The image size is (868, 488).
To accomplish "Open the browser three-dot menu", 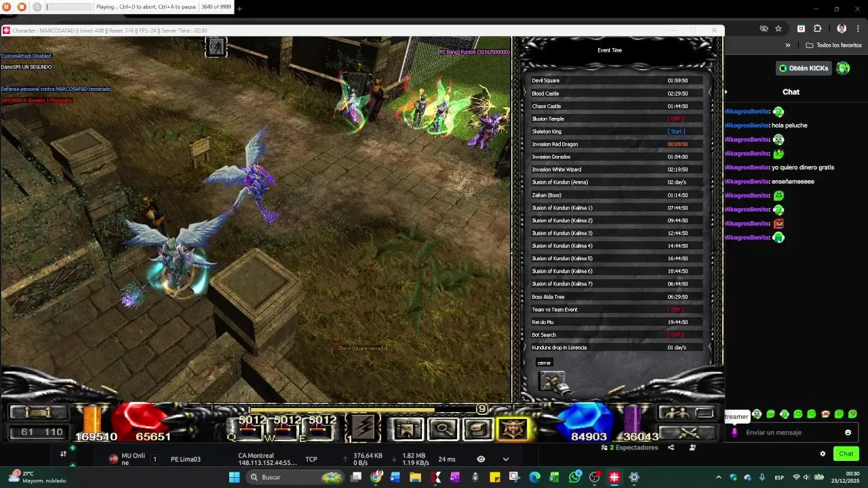I will (x=858, y=28).
